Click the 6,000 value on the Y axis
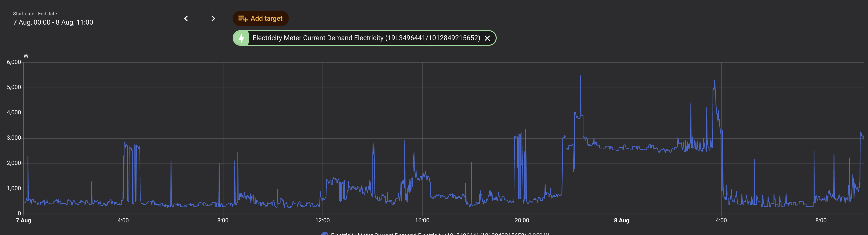Viewport: 868px width, 235px height. pos(14,62)
